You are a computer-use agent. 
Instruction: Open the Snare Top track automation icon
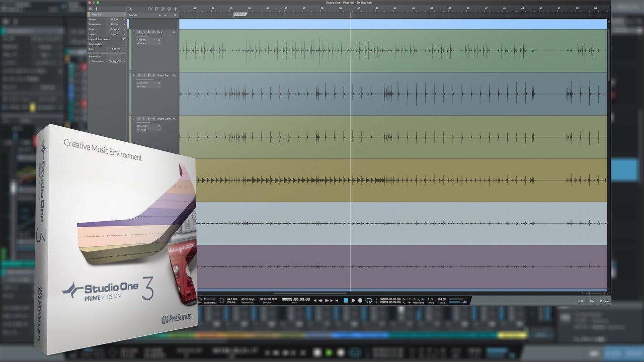pyautogui.click(x=174, y=75)
